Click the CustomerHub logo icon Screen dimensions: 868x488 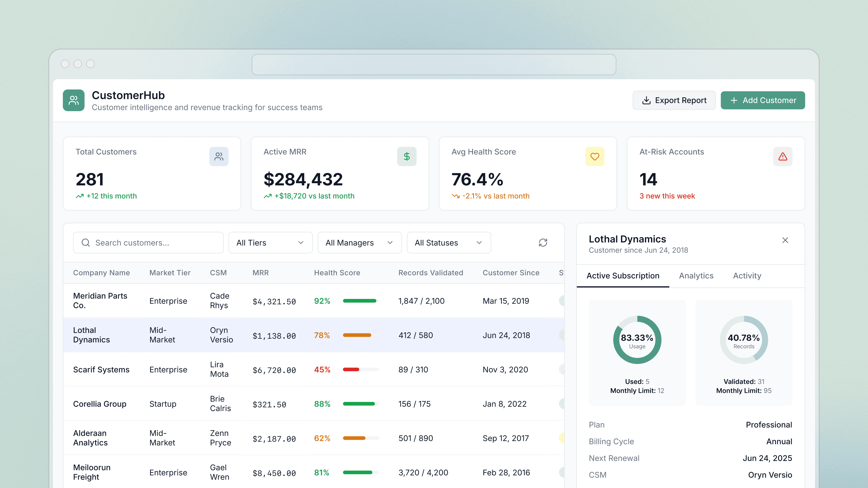[x=73, y=100]
